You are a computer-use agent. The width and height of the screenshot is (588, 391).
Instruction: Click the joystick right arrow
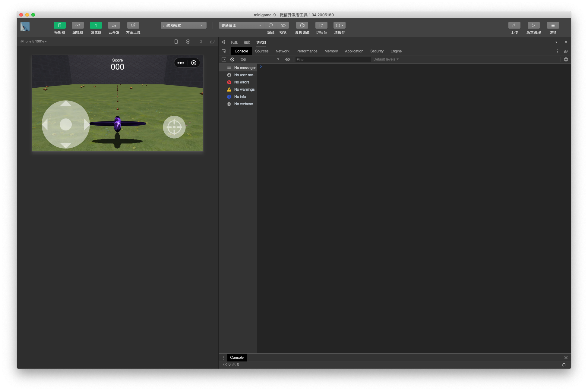click(x=87, y=124)
